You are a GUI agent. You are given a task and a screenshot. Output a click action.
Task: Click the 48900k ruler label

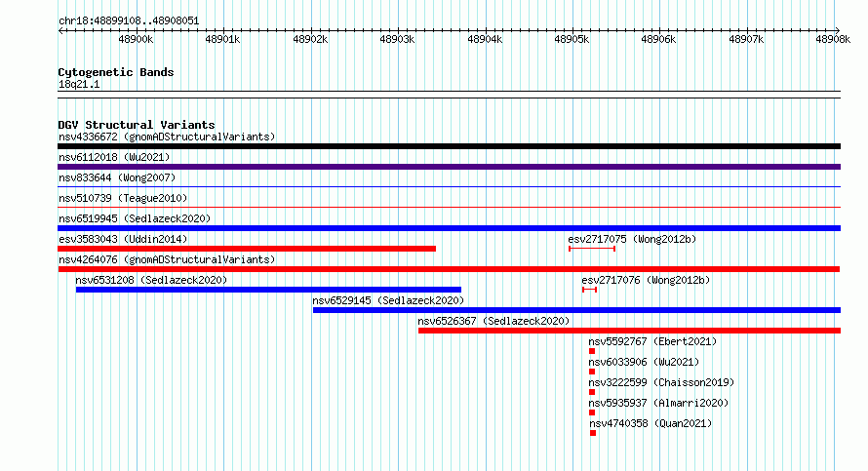coord(136,39)
